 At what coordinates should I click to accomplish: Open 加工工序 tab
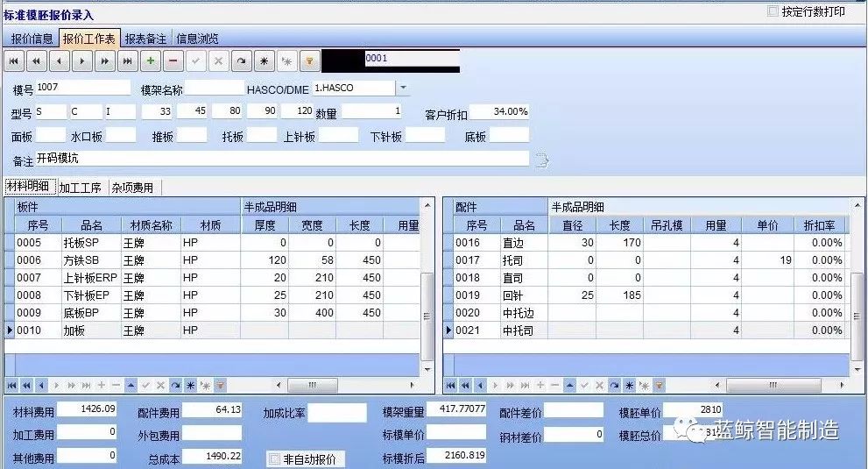click(x=81, y=188)
